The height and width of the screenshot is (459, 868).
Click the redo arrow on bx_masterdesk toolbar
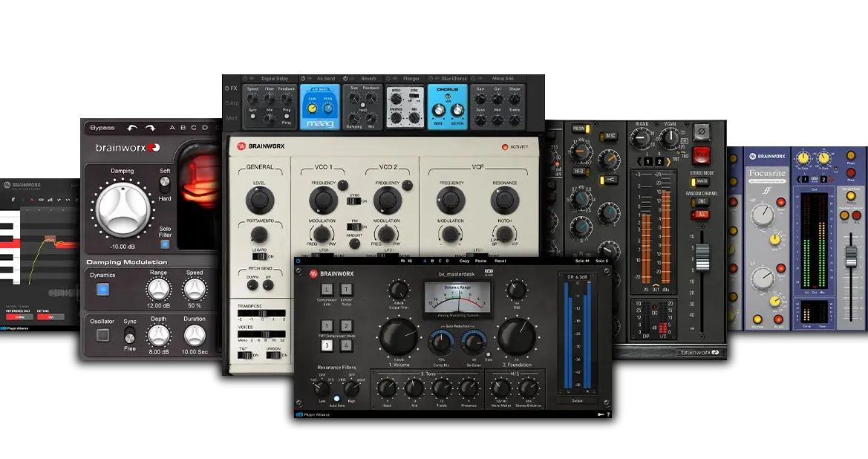(x=411, y=261)
